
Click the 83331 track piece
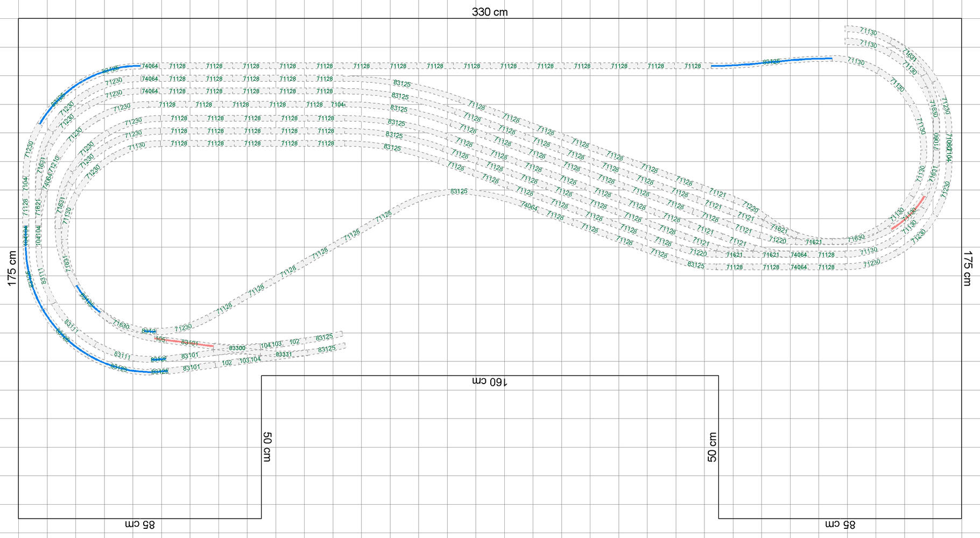coord(284,355)
